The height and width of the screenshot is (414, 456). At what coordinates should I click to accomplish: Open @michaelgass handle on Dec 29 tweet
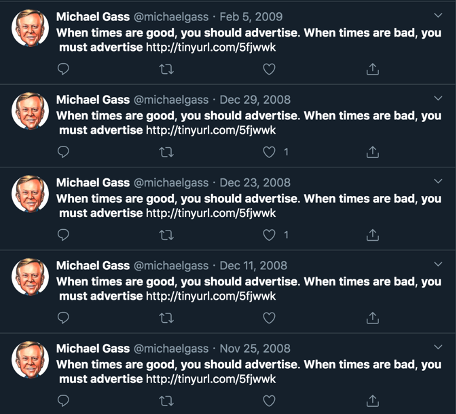coord(171,100)
